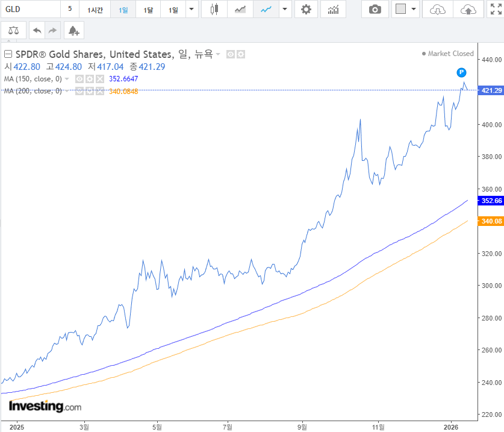Take a chart snapshot with camera icon
504x432 pixels.
tap(375, 9)
